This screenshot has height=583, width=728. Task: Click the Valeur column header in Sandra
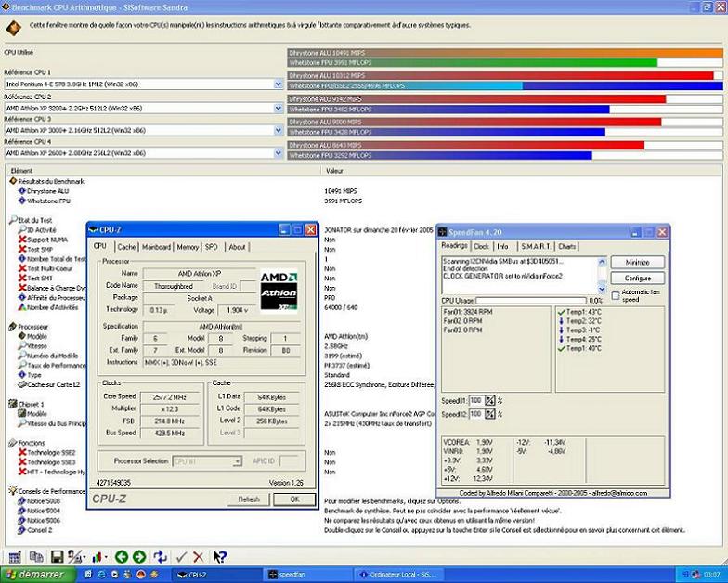[522, 171]
